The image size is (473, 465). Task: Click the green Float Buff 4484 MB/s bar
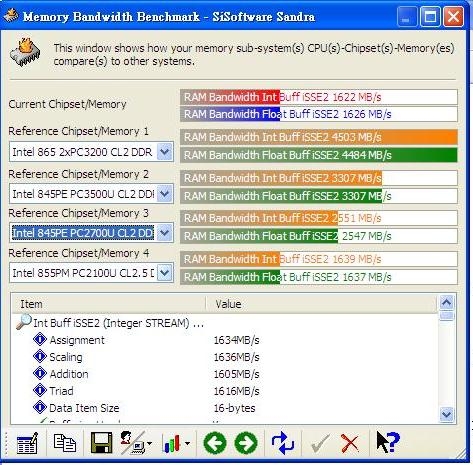point(319,155)
